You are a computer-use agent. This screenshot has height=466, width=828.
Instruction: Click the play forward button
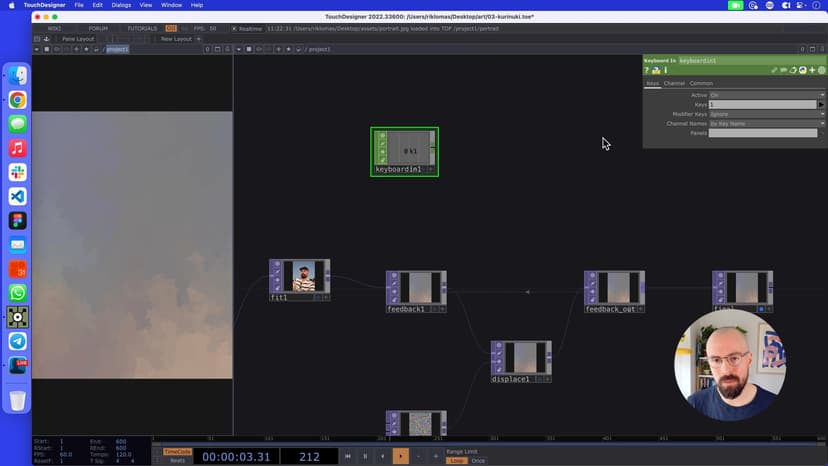[400, 456]
